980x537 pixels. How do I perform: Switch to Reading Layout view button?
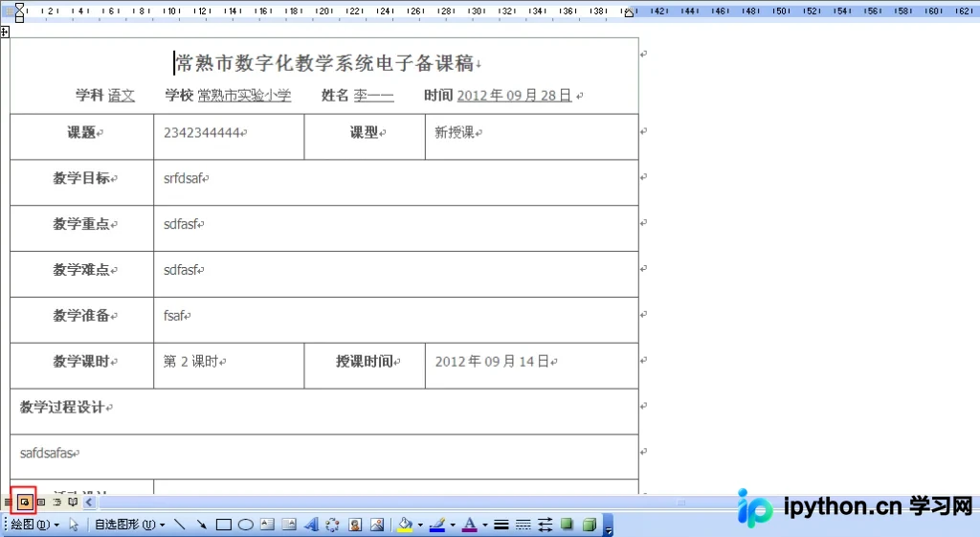click(x=73, y=502)
